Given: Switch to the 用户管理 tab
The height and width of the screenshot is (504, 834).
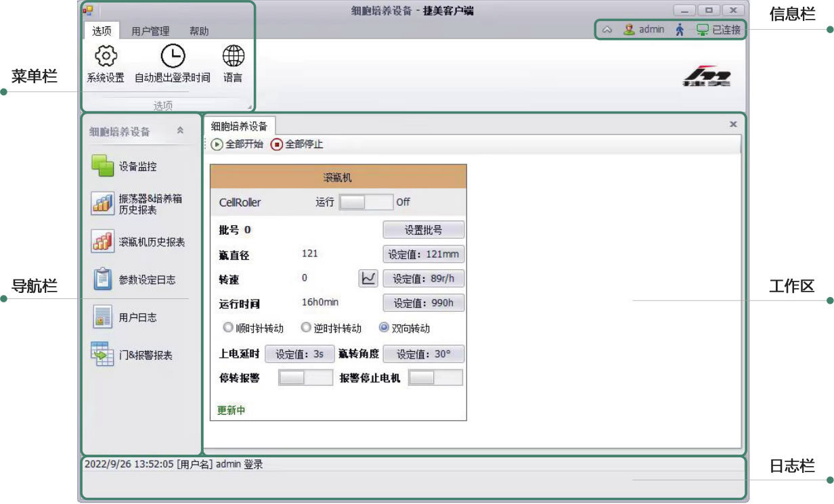Looking at the screenshot, I should pos(150,31).
